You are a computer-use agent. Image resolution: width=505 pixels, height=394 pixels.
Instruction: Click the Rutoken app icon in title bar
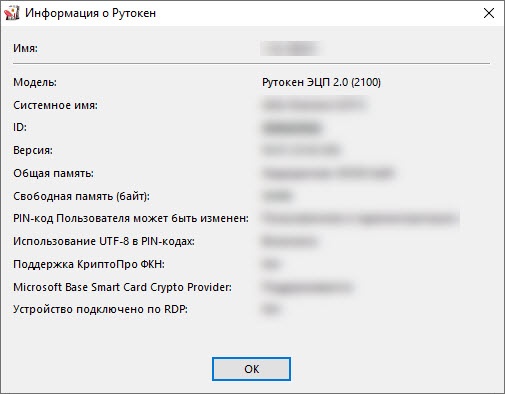pos(12,13)
